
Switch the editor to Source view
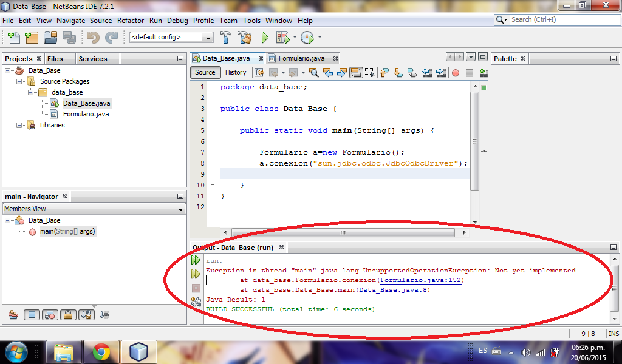[205, 72]
